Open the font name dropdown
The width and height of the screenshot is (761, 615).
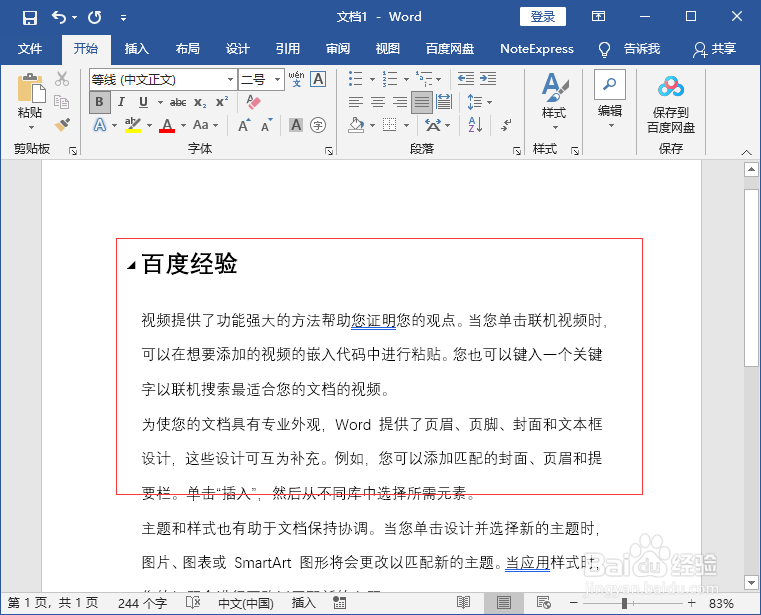click(x=231, y=79)
